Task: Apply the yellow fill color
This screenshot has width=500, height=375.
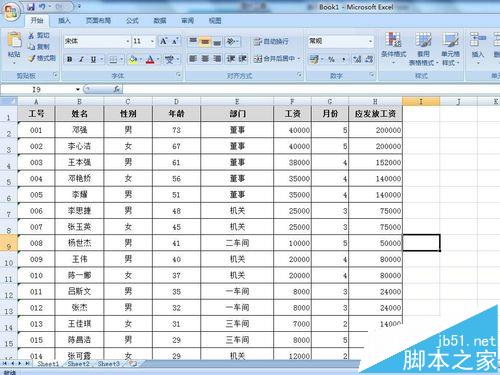Action: (133, 59)
